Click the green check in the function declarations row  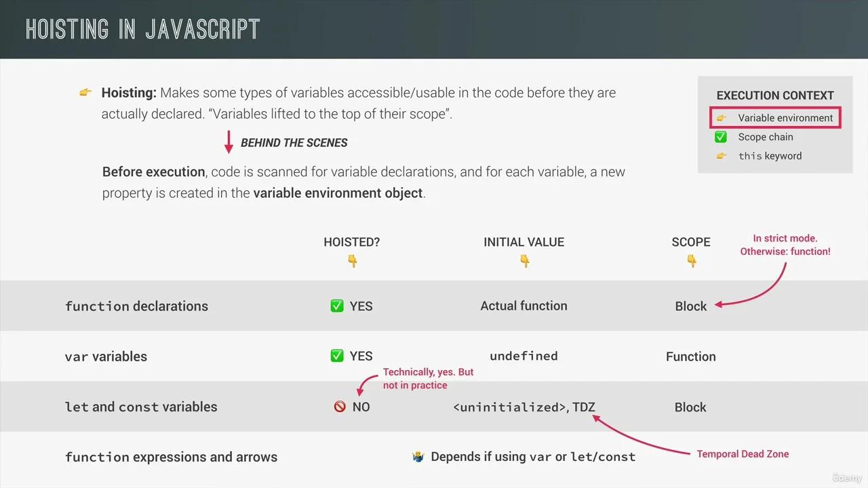point(337,306)
